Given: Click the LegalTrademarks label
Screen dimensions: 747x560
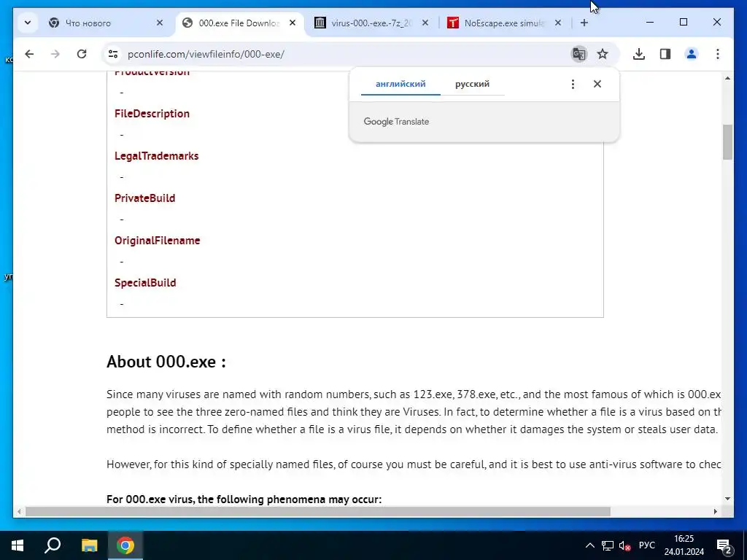Looking at the screenshot, I should tap(156, 156).
